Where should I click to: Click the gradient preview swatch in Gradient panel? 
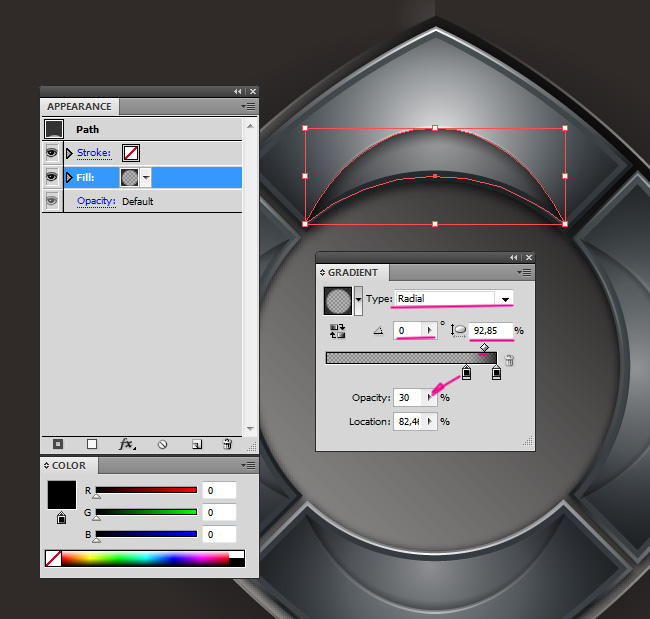338,301
